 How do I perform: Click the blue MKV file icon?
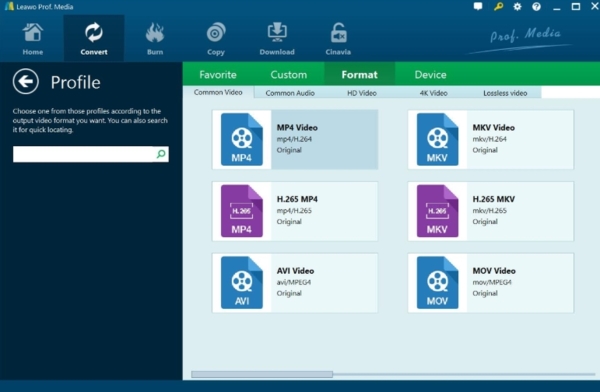pos(437,139)
